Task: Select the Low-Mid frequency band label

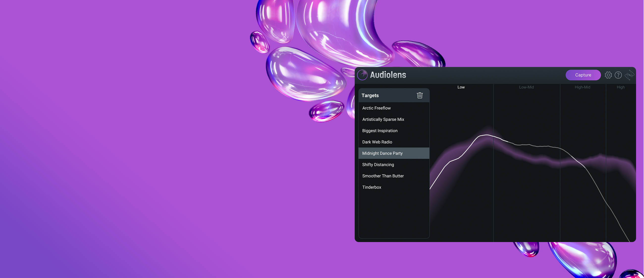Action: pyautogui.click(x=526, y=87)
